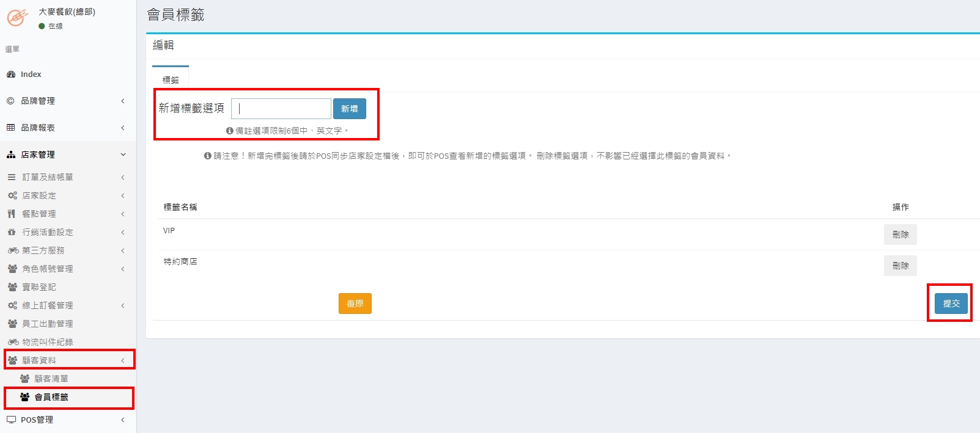980x433 pixels.
Task: Expand the 訂單及結帳單 submenu chevron
Action: [x=123, y=177]
